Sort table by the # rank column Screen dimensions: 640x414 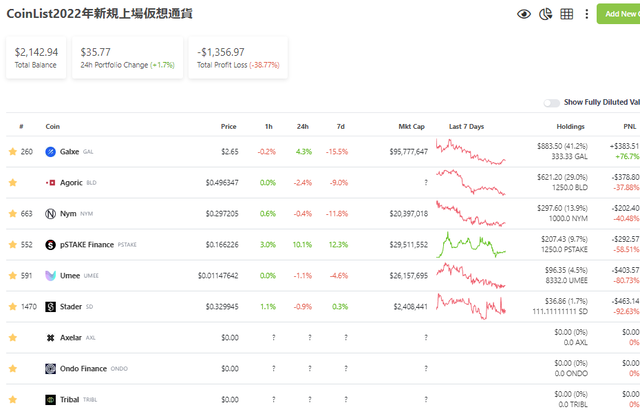(x=21, y=127)
